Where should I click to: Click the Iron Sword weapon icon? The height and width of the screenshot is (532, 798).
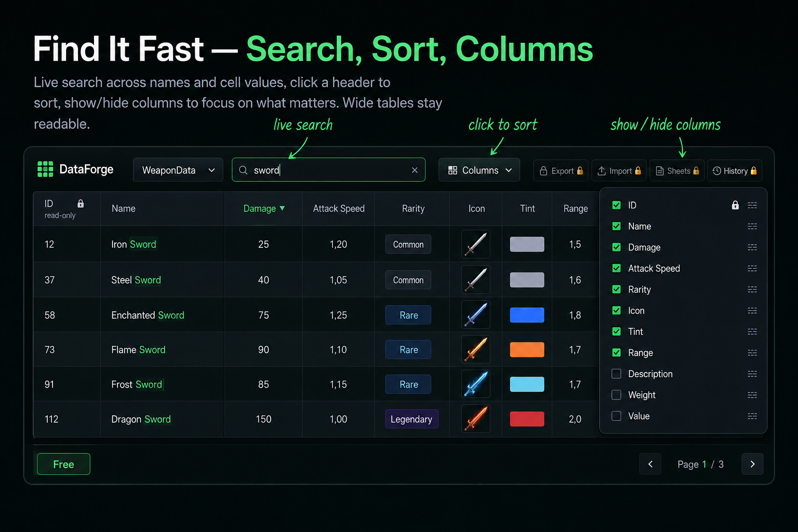coord(476,244)
